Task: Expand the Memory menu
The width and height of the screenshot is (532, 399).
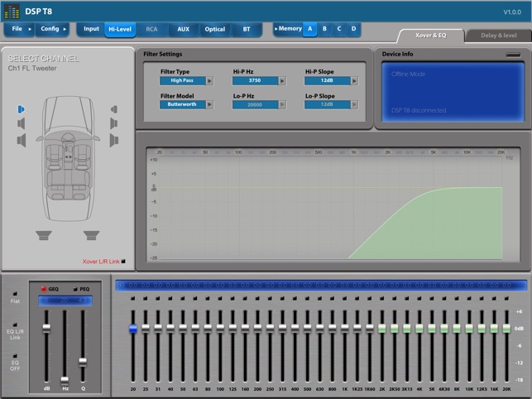Action: click(x=288, y=29)
